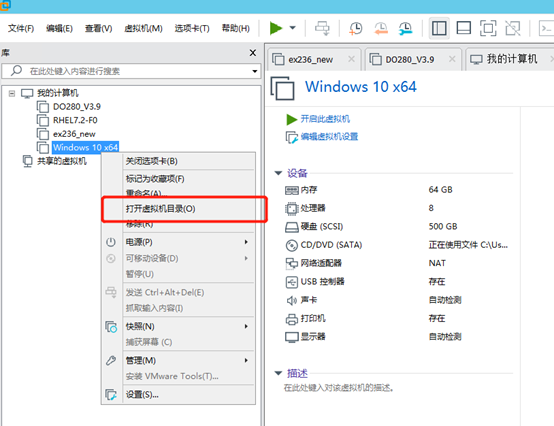Close the library panel with X
Image resolution: width=554 pixels, height=426 pixels.
[x=253, y=53]
